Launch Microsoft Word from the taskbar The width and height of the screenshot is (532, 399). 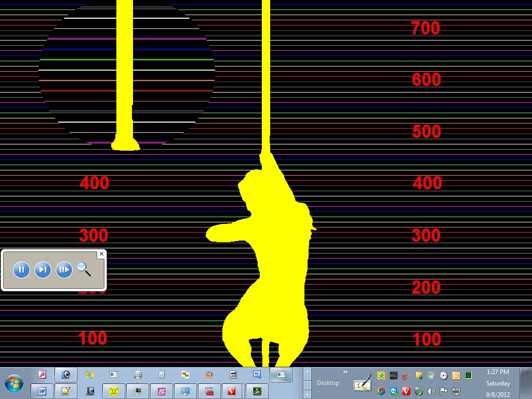click(x=42, y=391)
